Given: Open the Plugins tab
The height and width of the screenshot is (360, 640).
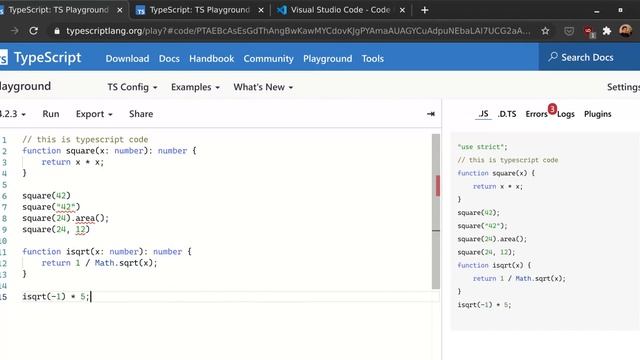Looking at the screenshot, I should click(x=598, y=114).
